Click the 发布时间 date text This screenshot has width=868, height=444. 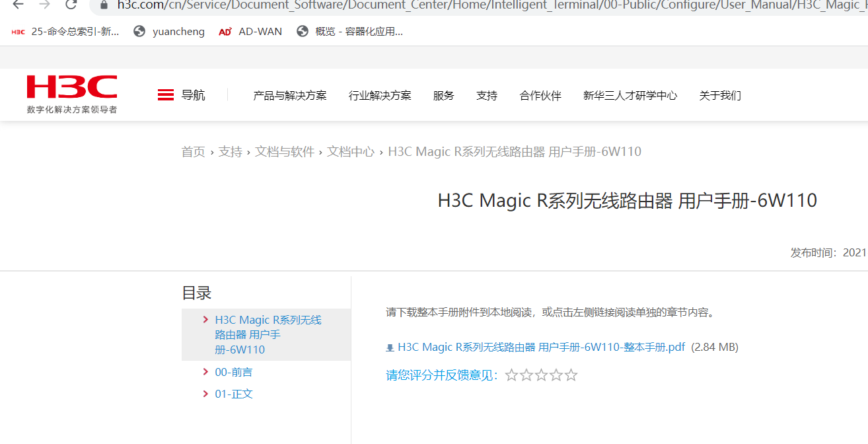[829, 252]
